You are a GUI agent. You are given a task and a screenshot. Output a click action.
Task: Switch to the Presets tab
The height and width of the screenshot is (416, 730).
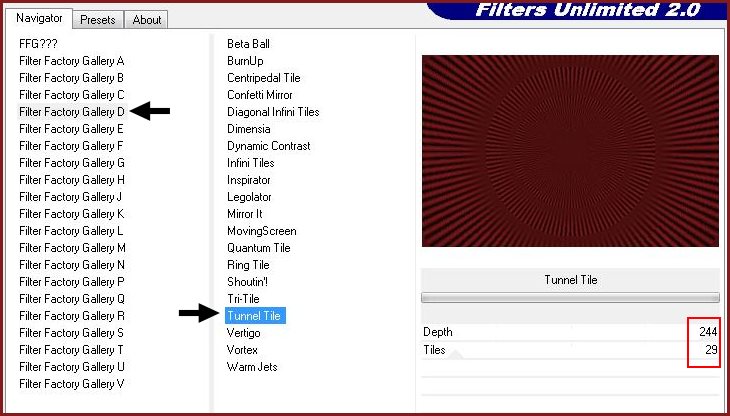(x=97, y=19)
